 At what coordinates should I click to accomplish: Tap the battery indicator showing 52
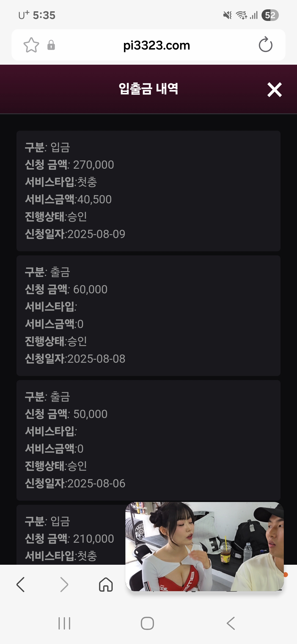[x=270, y=15]
